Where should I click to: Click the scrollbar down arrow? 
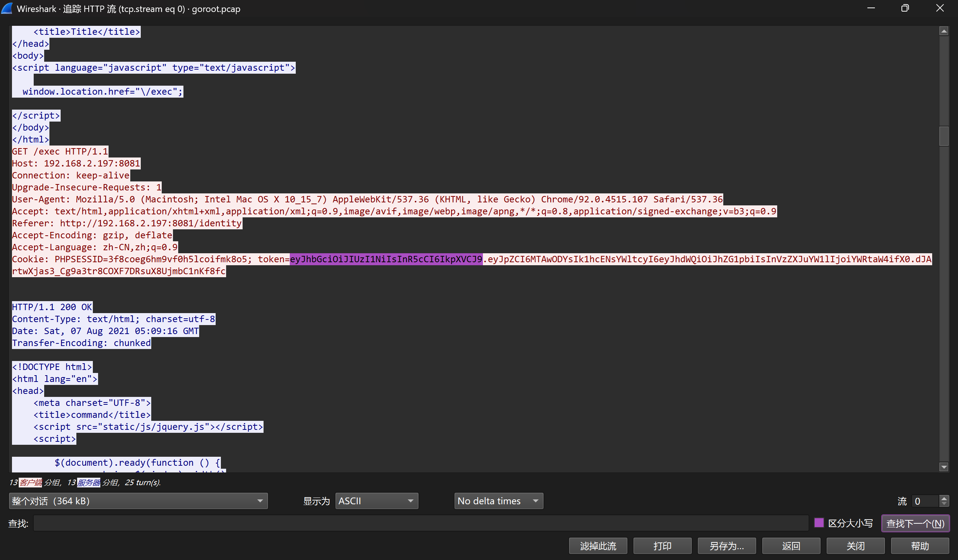(943, 467)
